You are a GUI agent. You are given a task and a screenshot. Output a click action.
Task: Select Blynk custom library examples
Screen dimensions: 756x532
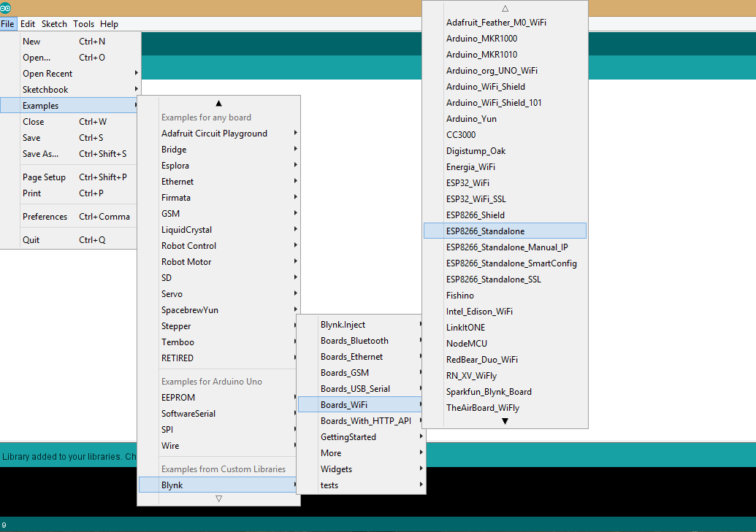tap(218, 485)
